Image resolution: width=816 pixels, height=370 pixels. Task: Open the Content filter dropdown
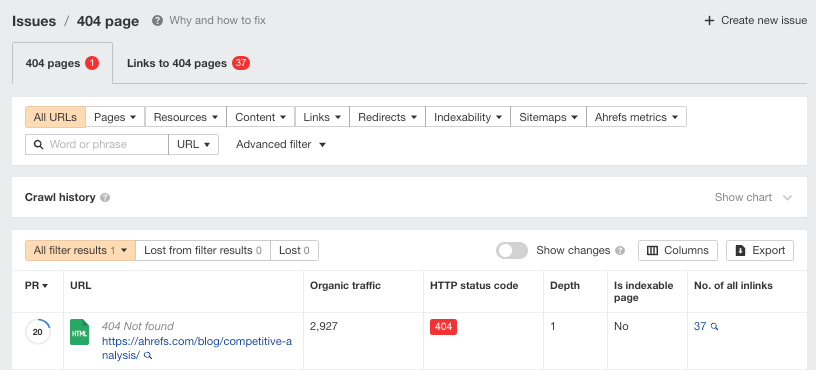261,117
